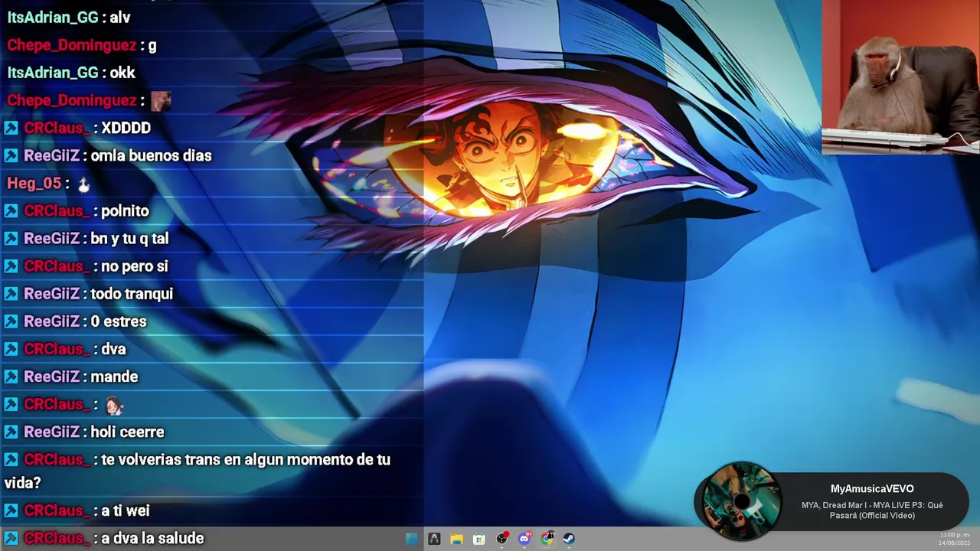Screen dimensions: 980x551
Task: Click the 'mande' chat message text
Action: 114,377
